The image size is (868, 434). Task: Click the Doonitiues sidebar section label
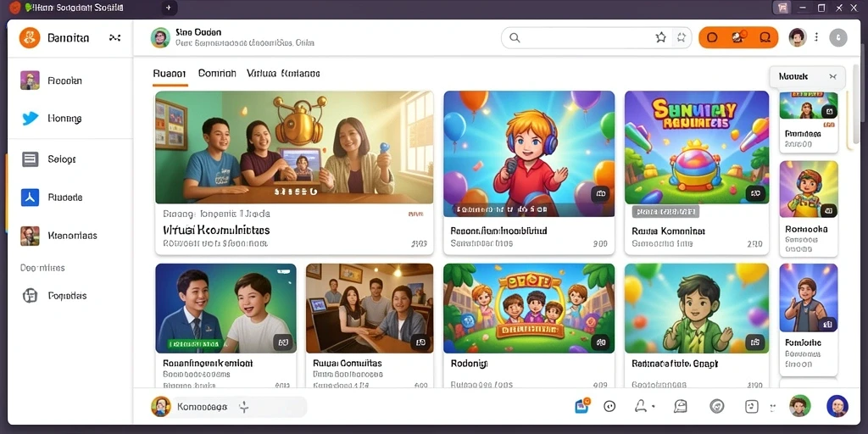tap(42, 268)
